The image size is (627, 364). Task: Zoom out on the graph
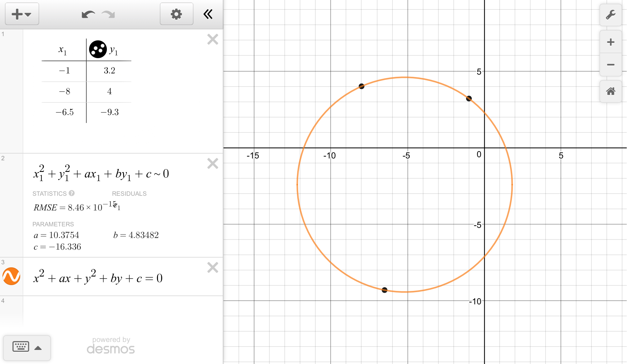pyautogui.click(x=610, y=65)
